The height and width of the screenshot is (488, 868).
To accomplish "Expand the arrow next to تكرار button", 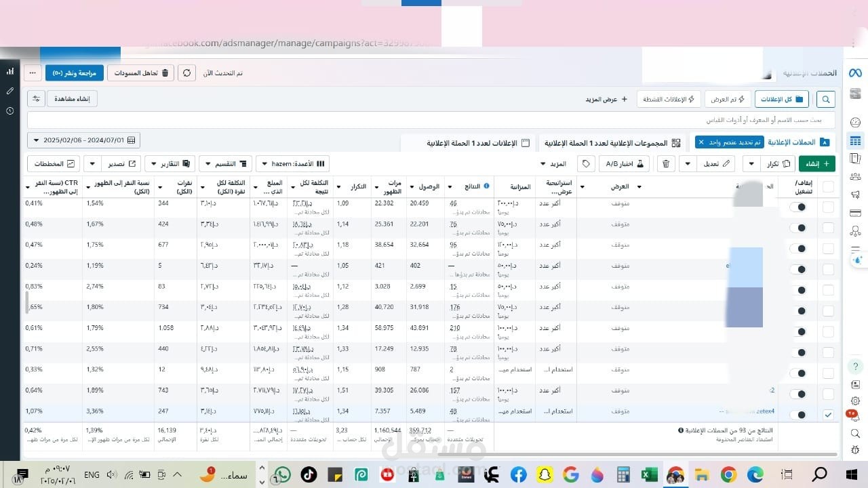I will (751, 163).
